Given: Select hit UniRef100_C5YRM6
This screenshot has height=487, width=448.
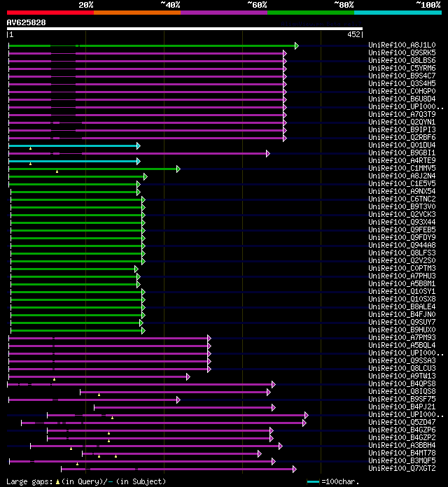Looking at the screenshot, I should tap(402, 68).
